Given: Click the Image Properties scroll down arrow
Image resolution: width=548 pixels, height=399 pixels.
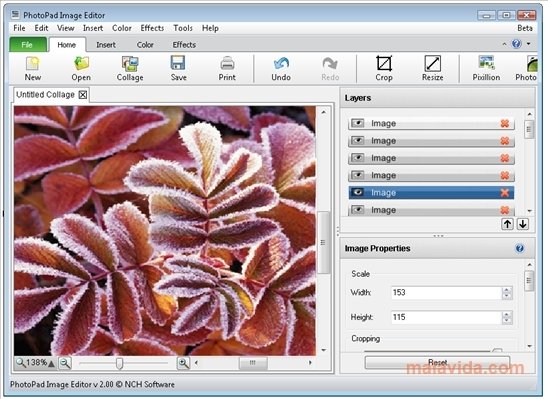Looking at the screenshot, I should [x=529, y=346].
